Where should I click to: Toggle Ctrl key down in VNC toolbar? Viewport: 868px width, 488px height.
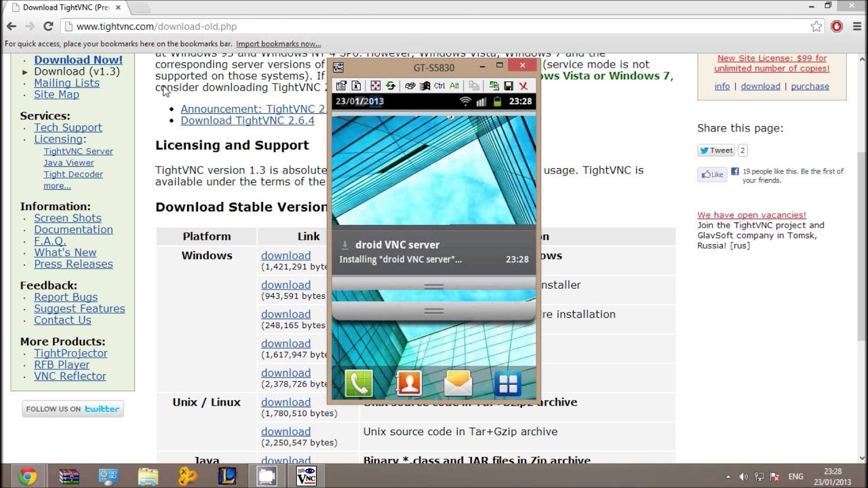(x=439, y=86)
